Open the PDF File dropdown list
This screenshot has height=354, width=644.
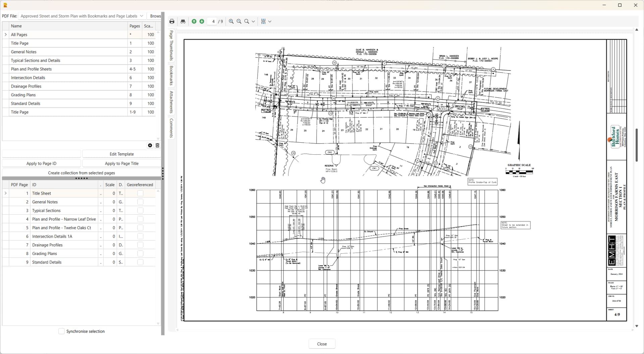point(142,16)
